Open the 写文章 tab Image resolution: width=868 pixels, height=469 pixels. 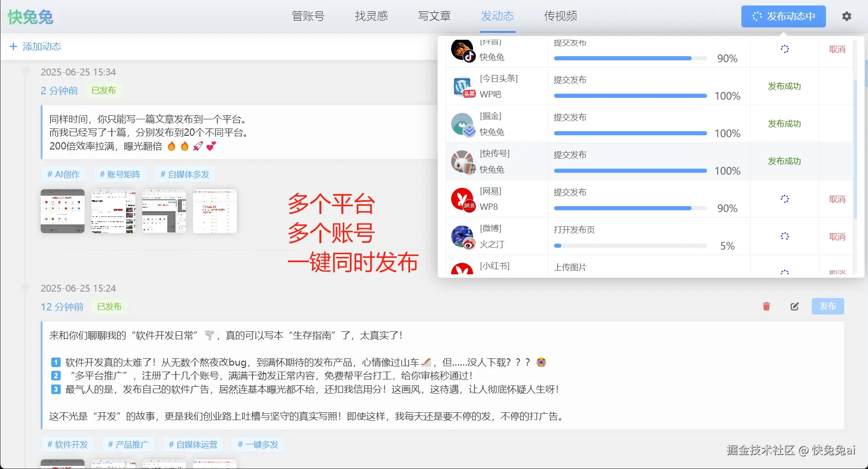click(x=433, y=16)
